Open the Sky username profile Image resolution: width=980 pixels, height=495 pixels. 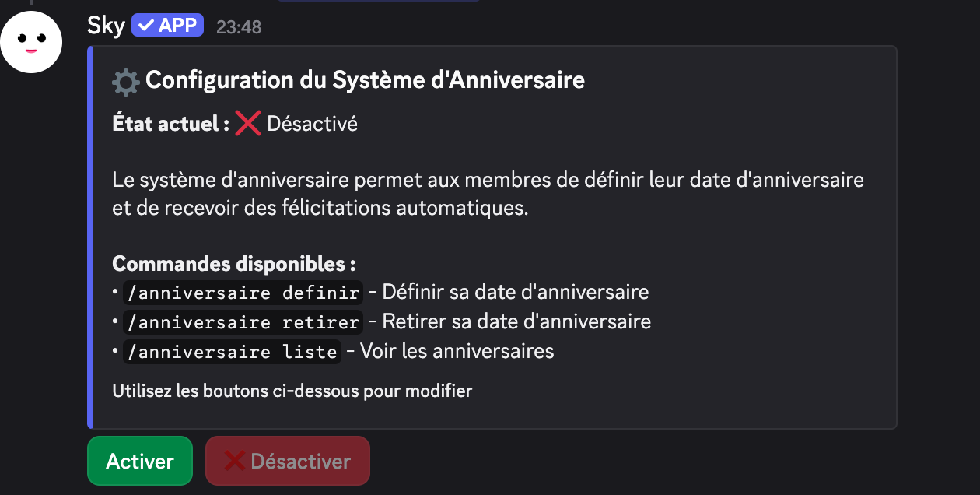pyautogui.click(x=106, y=26)
